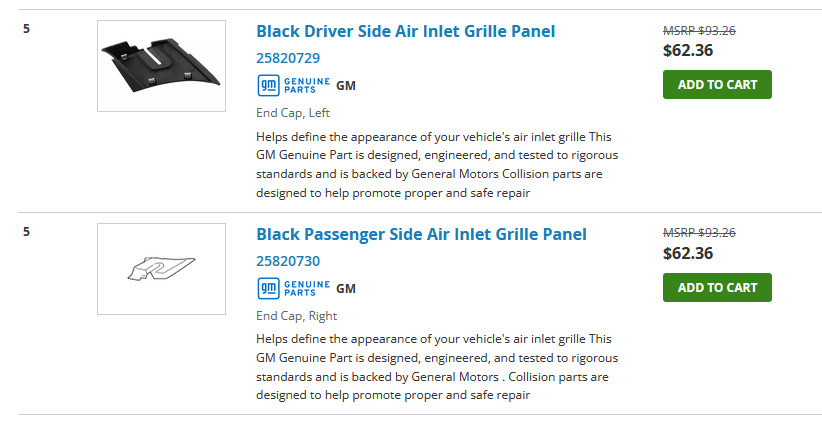Click the struck-through MSRP above driver side price

[x=699, y=31]
